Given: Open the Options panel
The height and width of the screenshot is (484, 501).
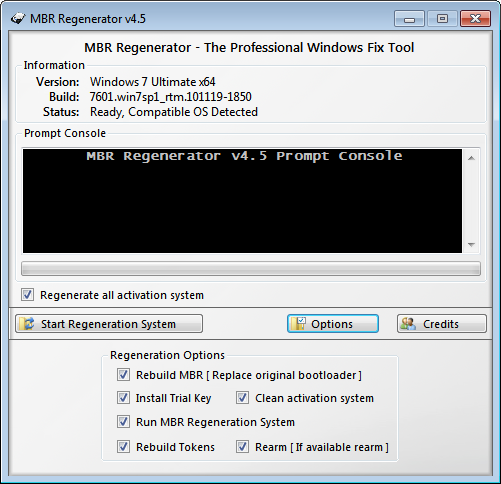Looking at the screenshot, I should [333, 324].
